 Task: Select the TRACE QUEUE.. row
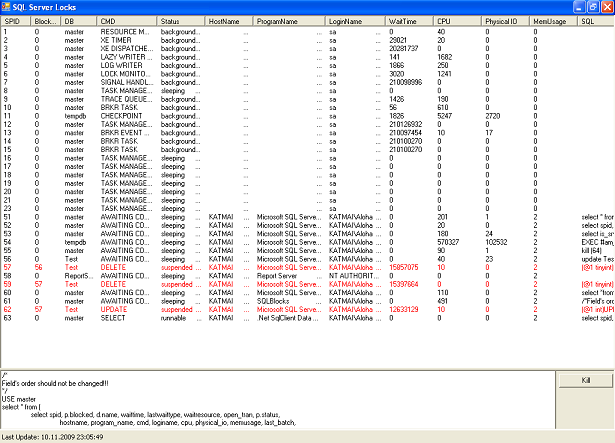click(x=307, y=99)
